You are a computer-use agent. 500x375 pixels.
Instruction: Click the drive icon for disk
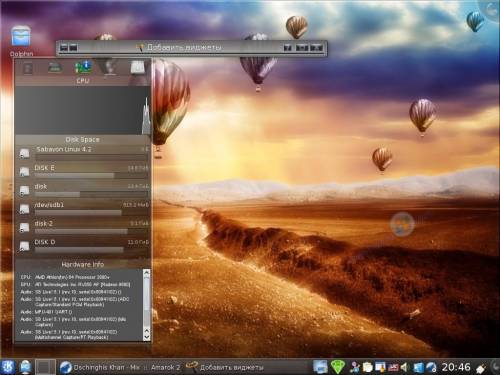24,190
